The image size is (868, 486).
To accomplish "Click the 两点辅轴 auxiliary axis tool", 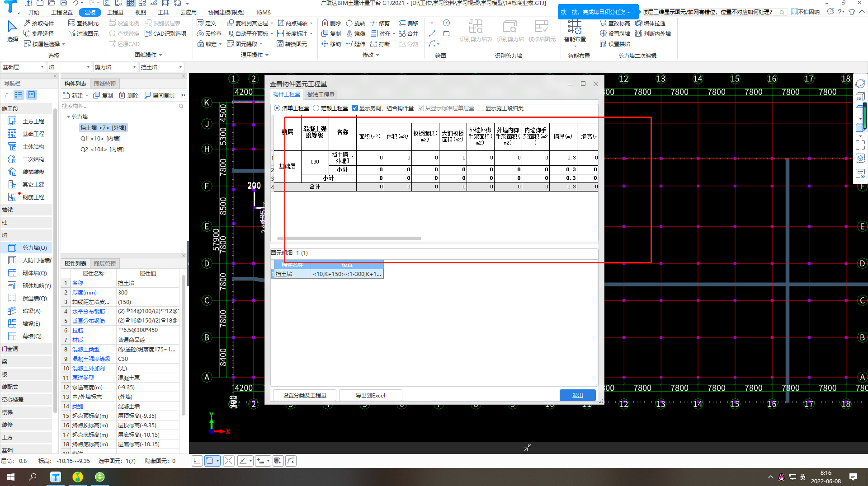I will tap(292, 23).
